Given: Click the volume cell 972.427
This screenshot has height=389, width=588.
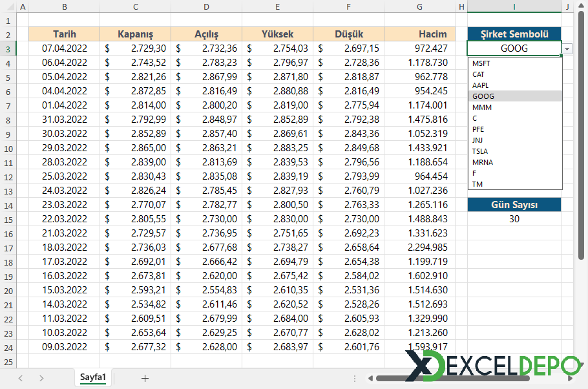Looking at the screenshot, I should (419, 48).
